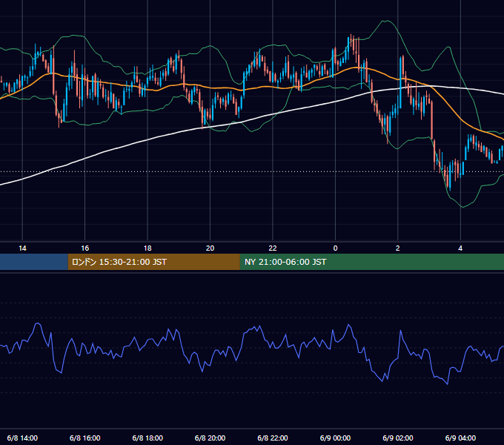This screenshot has width=504, height=445.
Task: Click the 6/9 00:00 date label
Action: pos(335,438)
